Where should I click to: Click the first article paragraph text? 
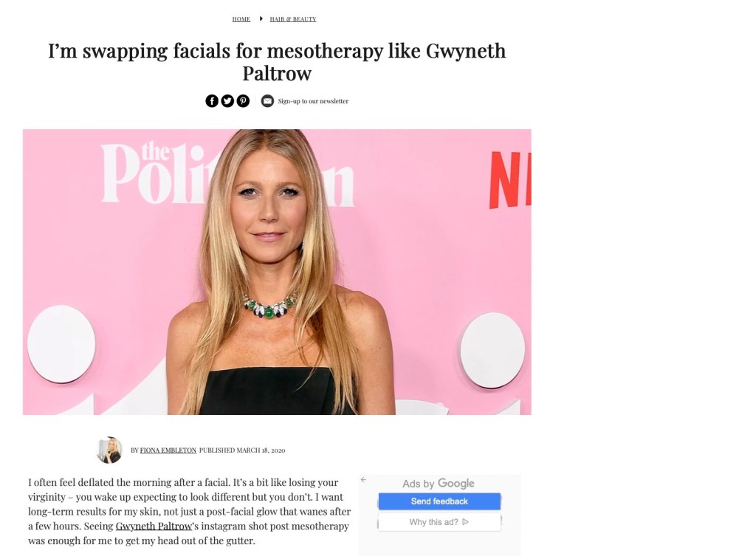(190, 511)
